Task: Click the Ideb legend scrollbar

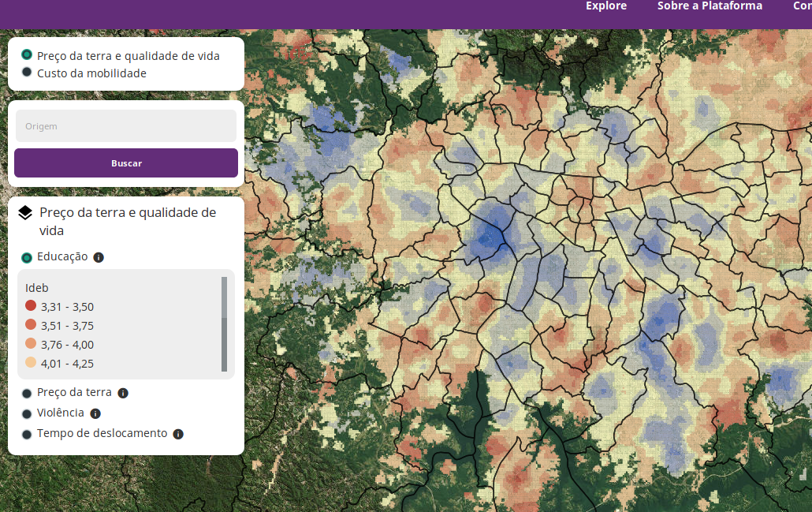Action: click(225, 323)
